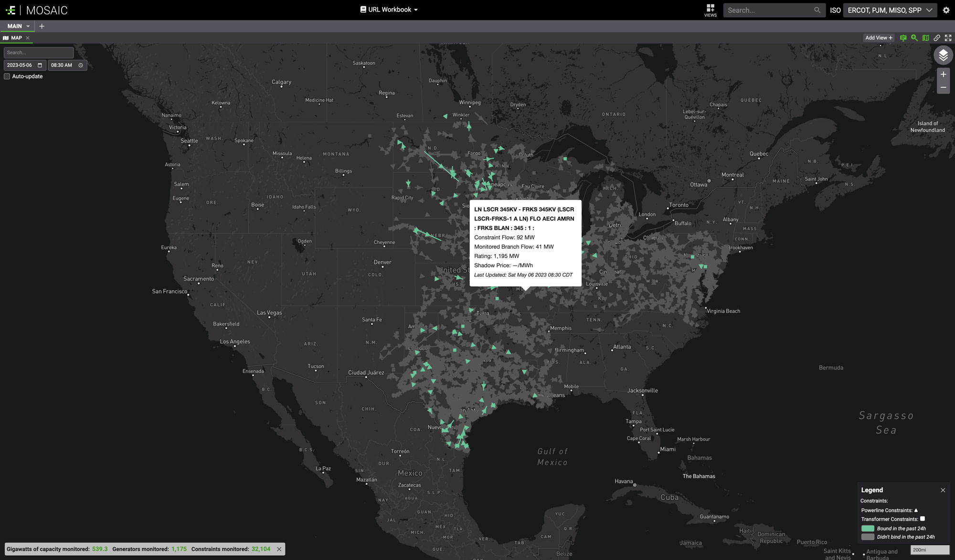Click the Memphis city label on map

(561, 328)
